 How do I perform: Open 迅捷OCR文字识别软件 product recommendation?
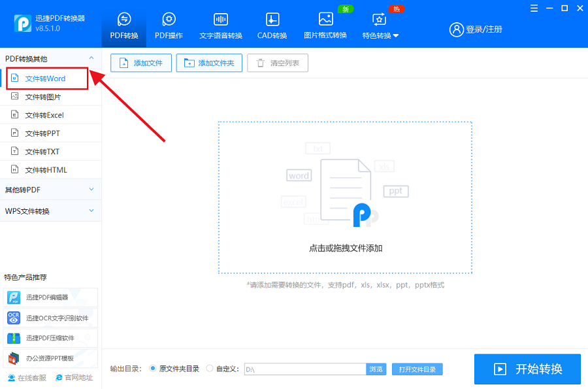[50, 318]
